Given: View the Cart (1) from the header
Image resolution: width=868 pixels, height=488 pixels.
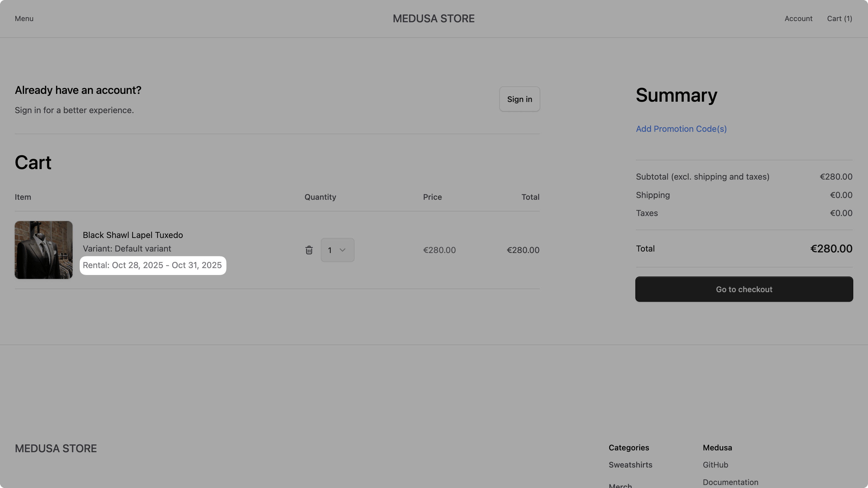Looking at the screenshot, I should (x=839, y=19).
